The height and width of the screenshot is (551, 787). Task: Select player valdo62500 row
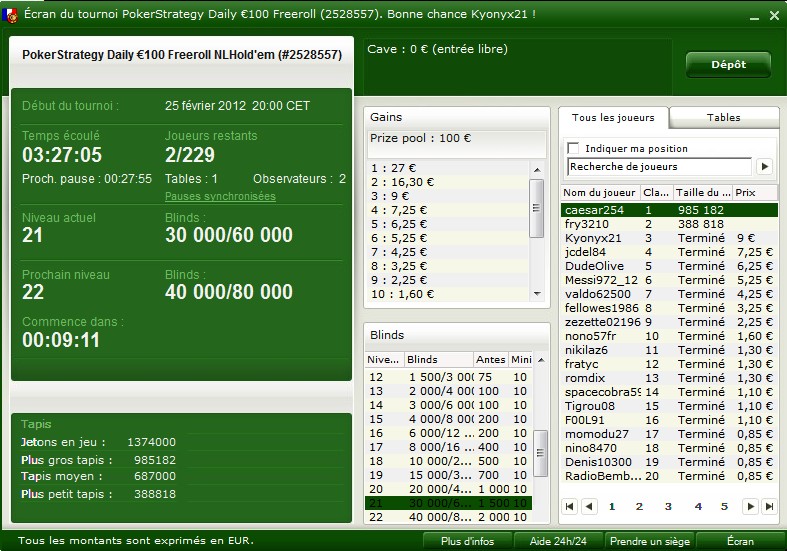pos(669,294)
